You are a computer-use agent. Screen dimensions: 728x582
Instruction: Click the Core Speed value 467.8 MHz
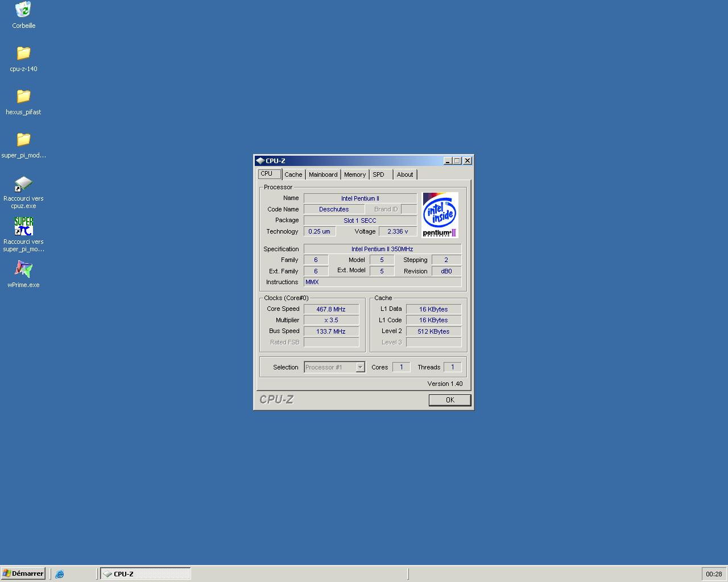tap(331, 309)
